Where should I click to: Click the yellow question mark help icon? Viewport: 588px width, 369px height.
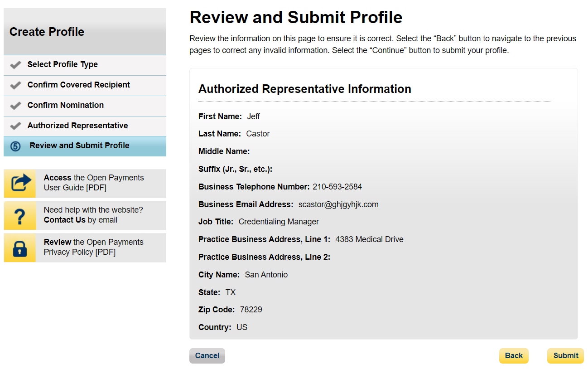click(20, 216)
